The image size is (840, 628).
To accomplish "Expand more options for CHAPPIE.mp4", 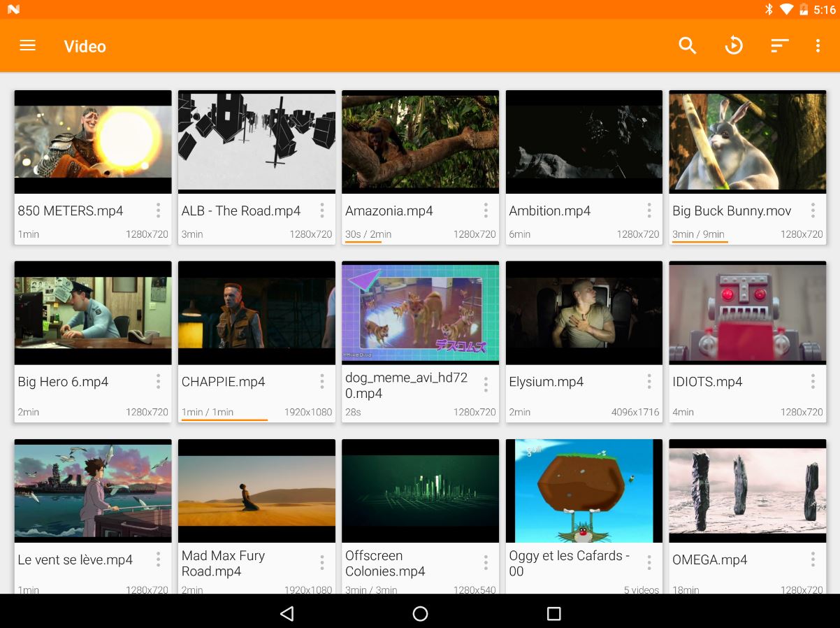I will pos(322,382).
